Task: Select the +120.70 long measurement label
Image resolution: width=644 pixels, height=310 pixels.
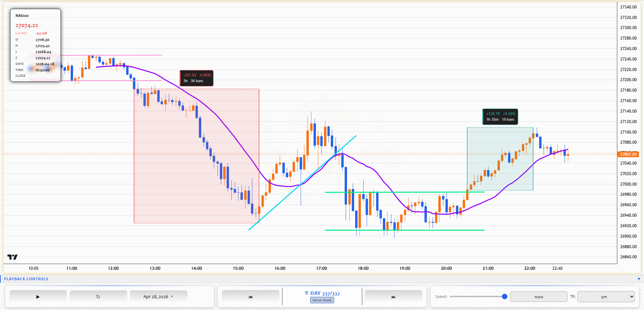Action: (500, 117)
